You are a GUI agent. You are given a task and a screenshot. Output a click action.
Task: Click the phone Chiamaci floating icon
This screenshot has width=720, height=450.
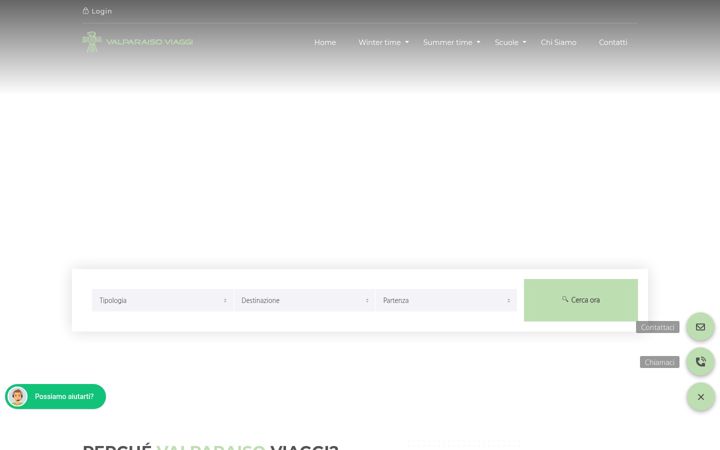coord(700,362)
